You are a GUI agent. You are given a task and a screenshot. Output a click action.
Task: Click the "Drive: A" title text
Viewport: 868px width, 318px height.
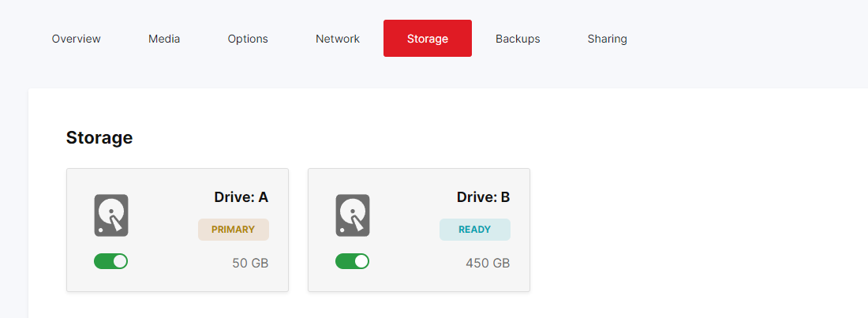coord(241,197)
